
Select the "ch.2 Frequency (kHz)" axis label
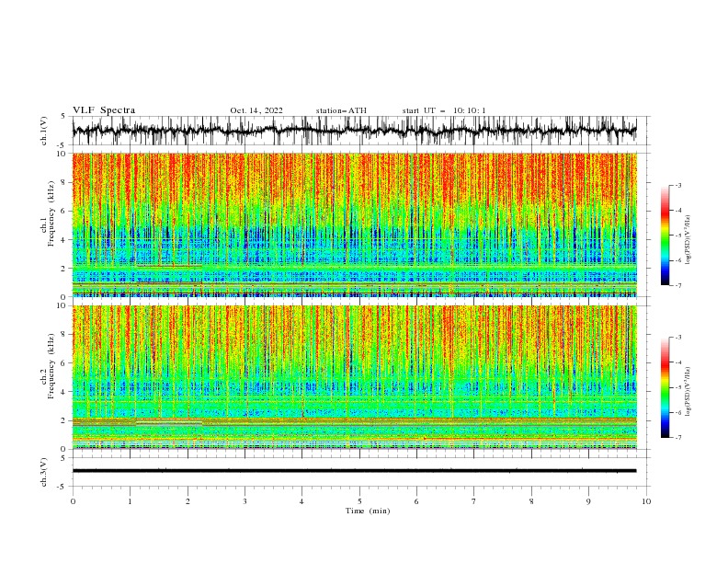(x=48, y=367)
